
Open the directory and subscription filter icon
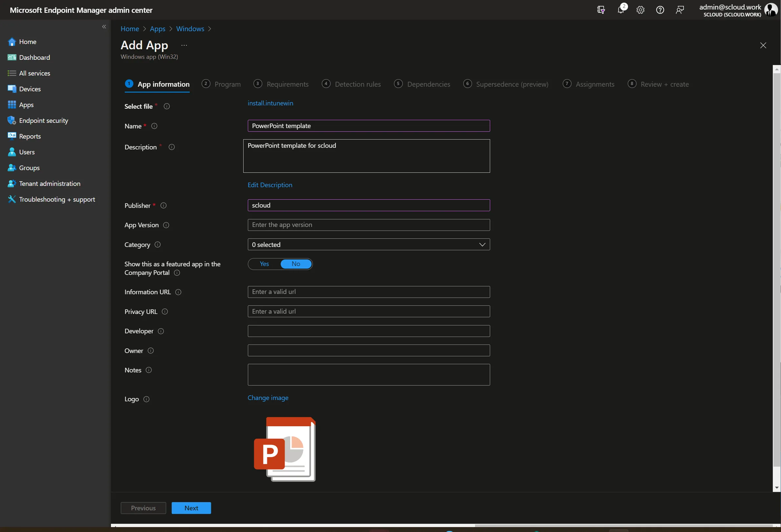point(601,10)
